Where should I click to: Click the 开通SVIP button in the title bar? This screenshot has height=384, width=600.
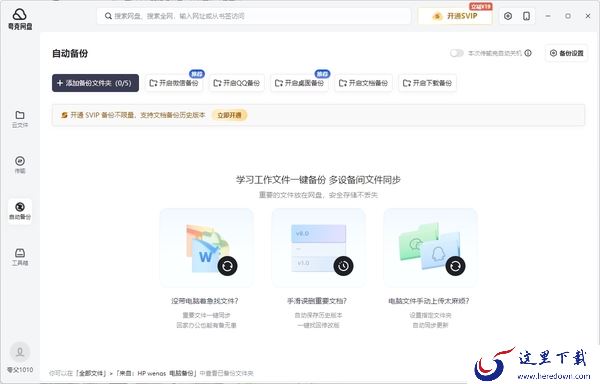455,16
